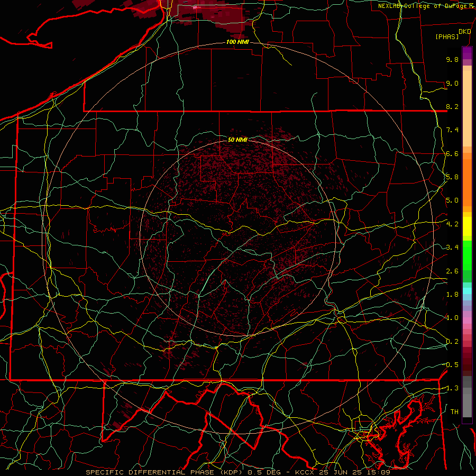Pick the bright green color bar segment
The width and height of the screenshot is (476, 476).
467,255
